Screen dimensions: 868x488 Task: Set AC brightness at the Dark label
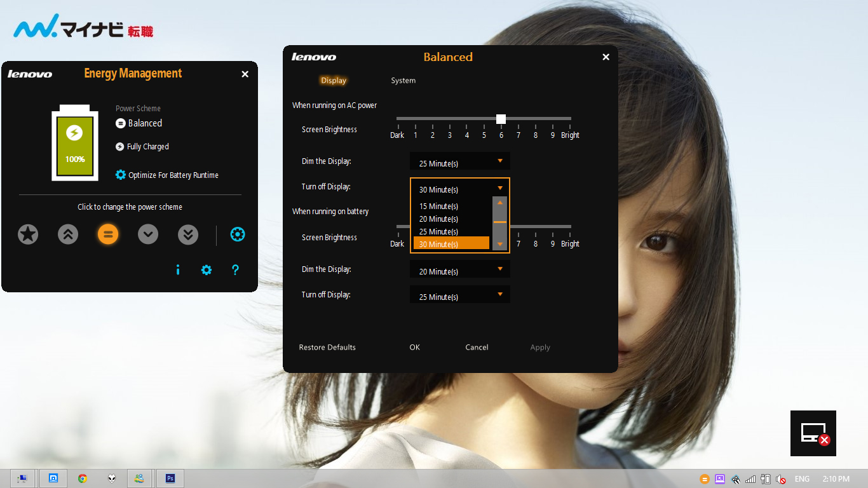(397, 135)
